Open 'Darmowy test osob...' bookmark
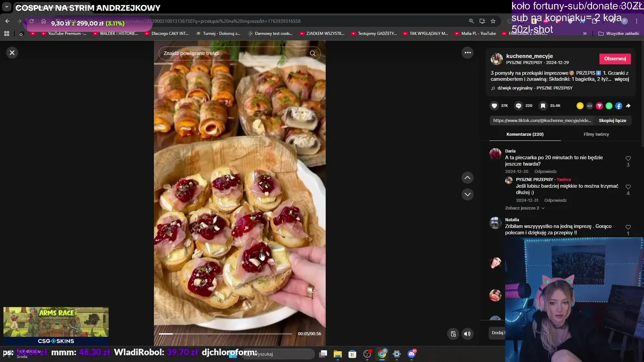 270,34
